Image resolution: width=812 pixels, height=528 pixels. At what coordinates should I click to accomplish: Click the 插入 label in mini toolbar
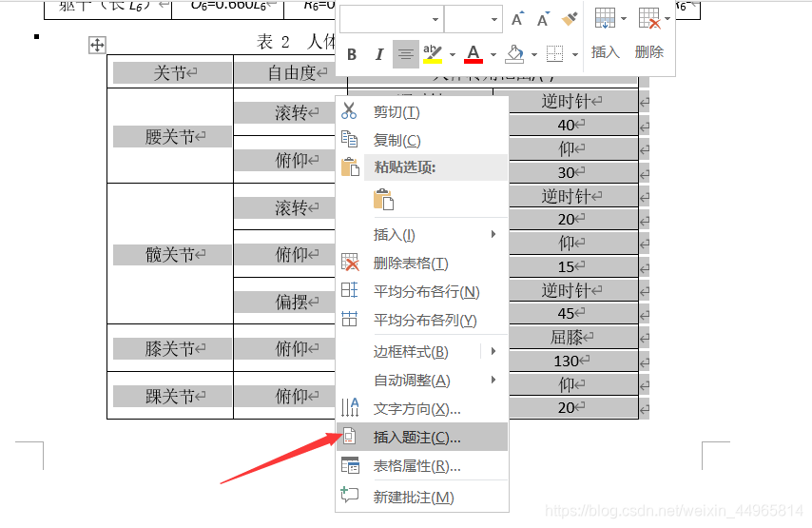click(606, 52)
